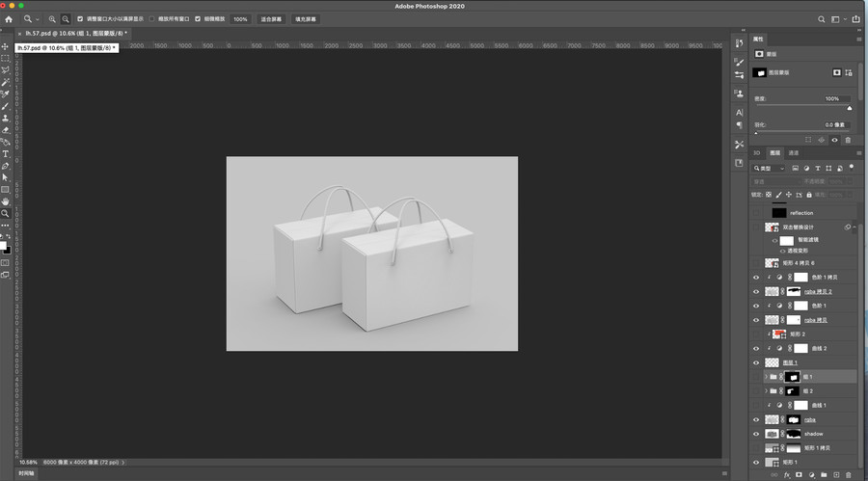Viewport: 868px width, 481px height.
Task: Open zoom tool preset dropdown arrow
Action: (x=37, y=19)
